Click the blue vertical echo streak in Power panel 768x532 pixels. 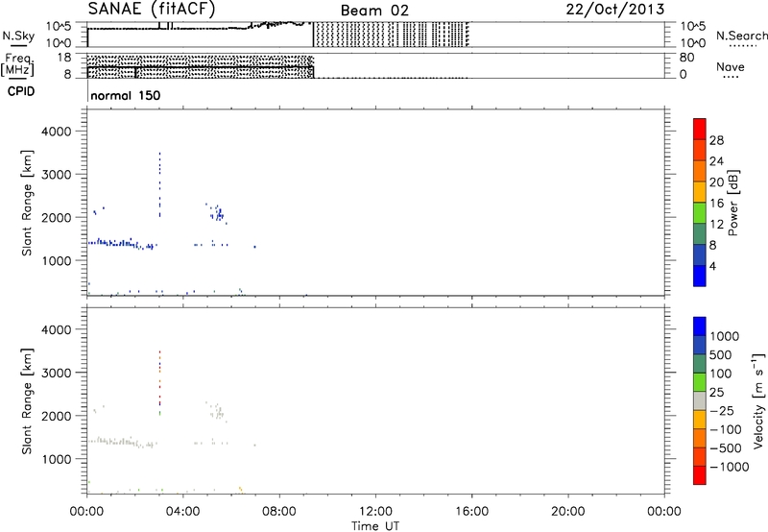coord(159,184)
